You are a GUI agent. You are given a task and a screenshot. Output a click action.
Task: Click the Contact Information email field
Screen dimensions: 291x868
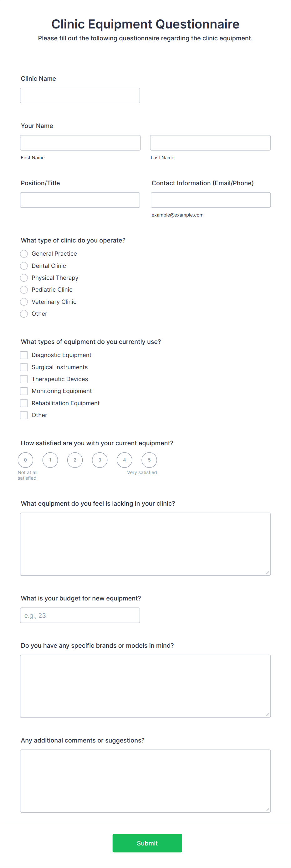click(210, 200)
